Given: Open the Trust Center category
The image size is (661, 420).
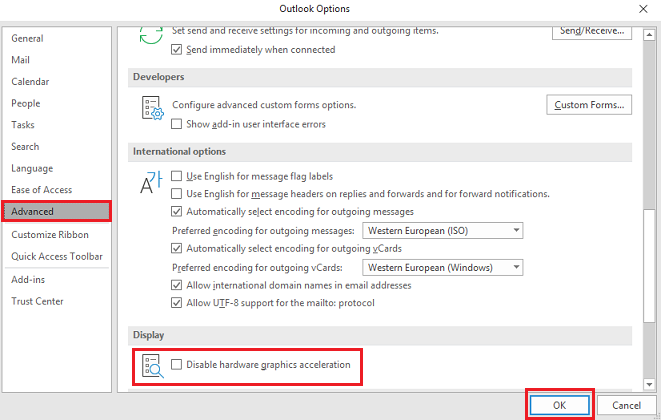Looking at the screenshot, I should click(56, 302).
